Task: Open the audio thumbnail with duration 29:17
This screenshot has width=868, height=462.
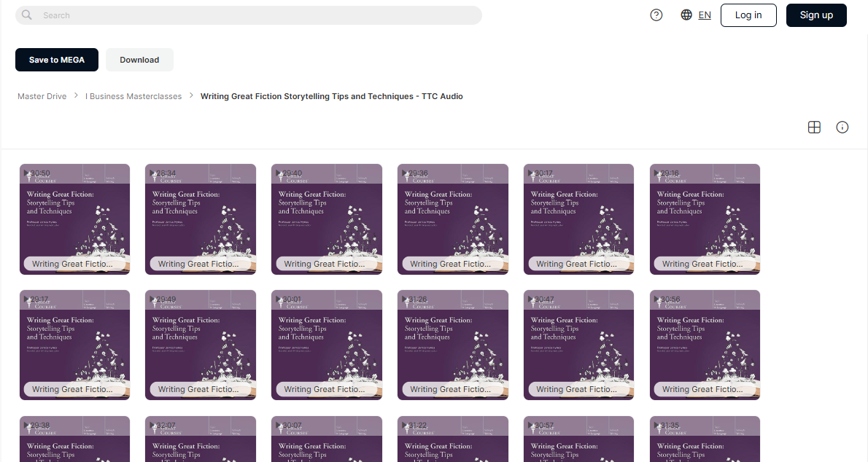Action: [x=74, y=345]
